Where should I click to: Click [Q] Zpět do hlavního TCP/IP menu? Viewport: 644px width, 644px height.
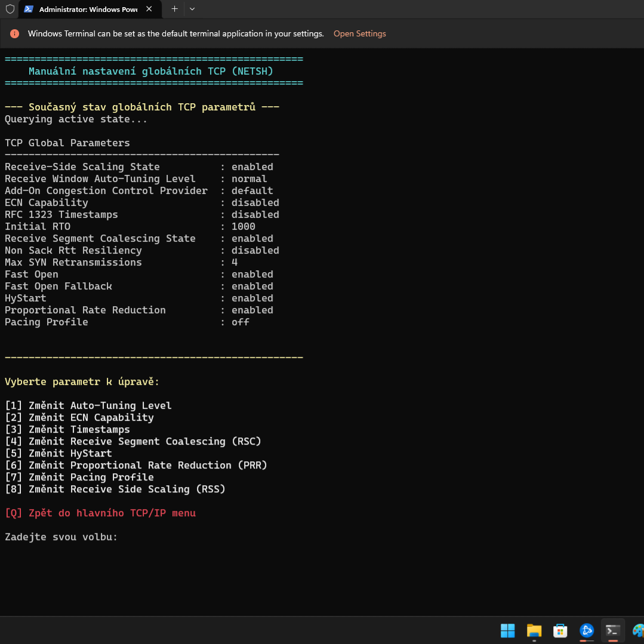pos(100,513)
